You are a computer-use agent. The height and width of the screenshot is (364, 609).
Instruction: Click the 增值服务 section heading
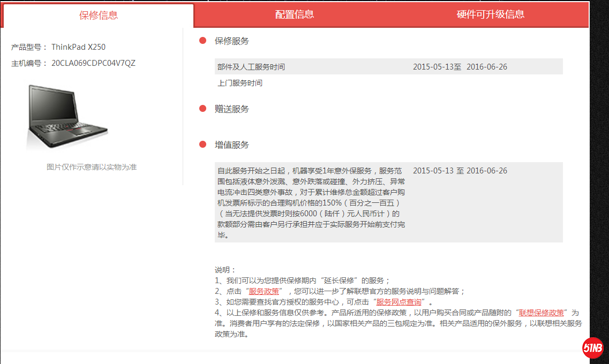click(x=232, y=145)
